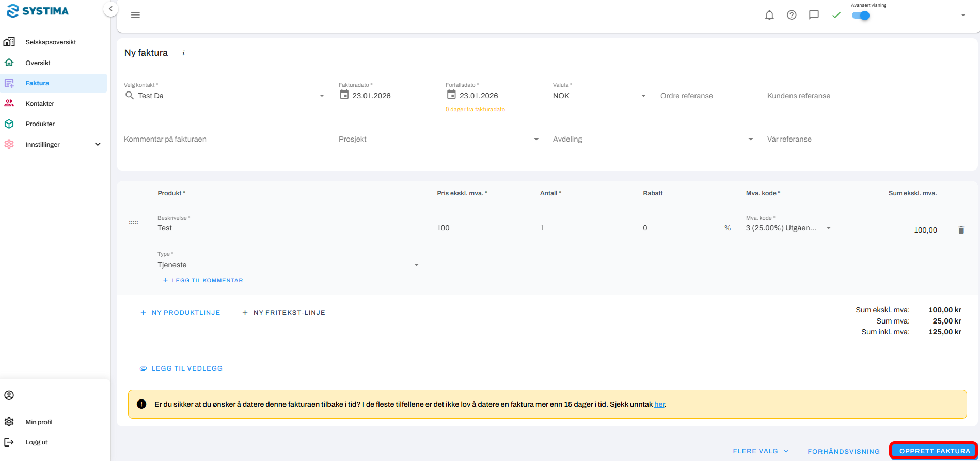Add NY FRITEKST-LINJE
Viewport: 980px width, 461px height.
(283, 313)
